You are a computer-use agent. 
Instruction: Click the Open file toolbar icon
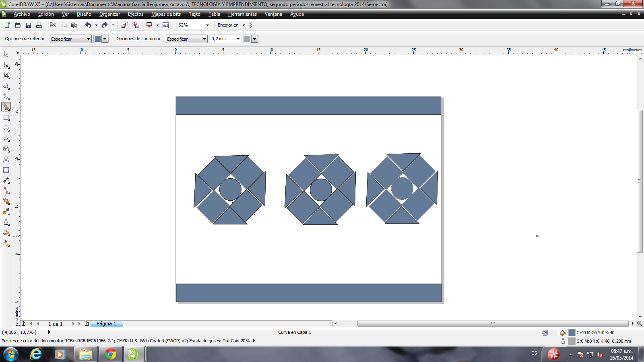[18, 25]
